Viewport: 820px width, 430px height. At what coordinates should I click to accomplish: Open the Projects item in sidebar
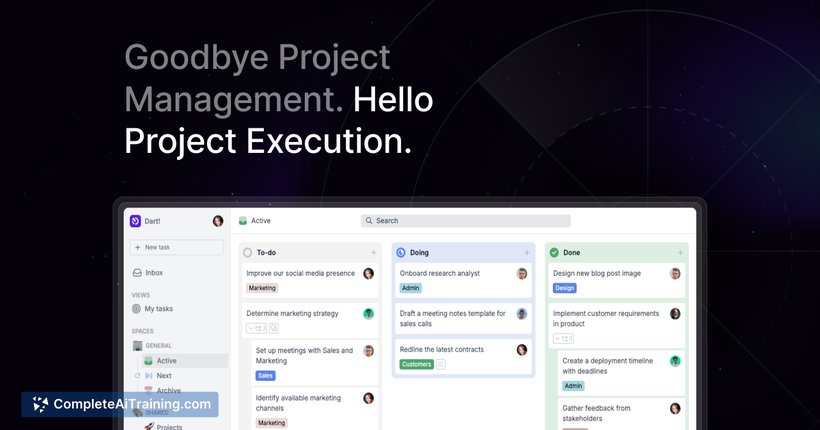coord(169,426)
